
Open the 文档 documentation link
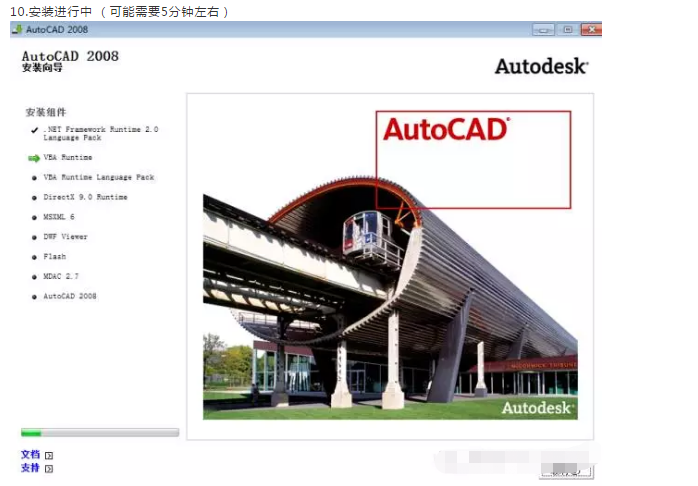(x=30, y=454)
